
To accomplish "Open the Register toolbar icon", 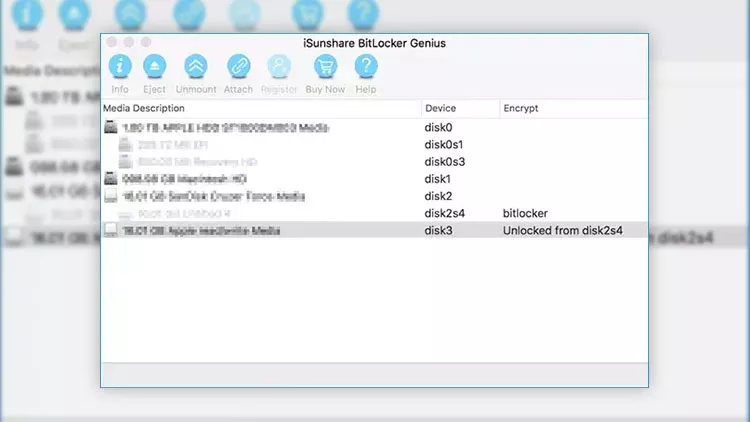I will [x=279, y=66].
